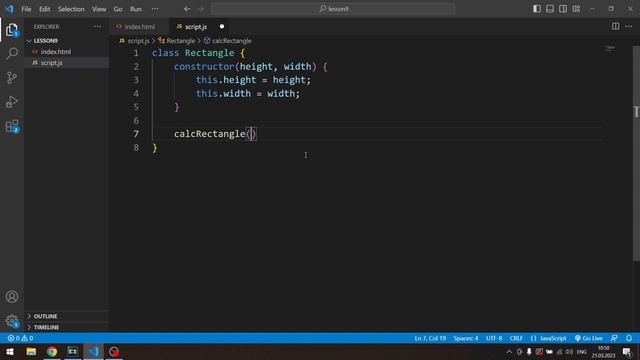Open the feedback icon in status bar
Image resolution: width=640 pixels, height=360 pixels.
[x=614, y=338]
